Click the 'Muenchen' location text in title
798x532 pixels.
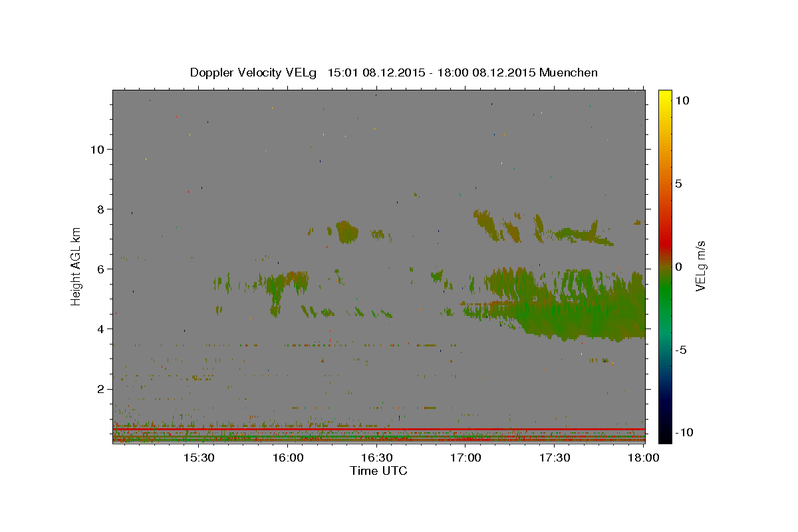click(x=569, y=72)
